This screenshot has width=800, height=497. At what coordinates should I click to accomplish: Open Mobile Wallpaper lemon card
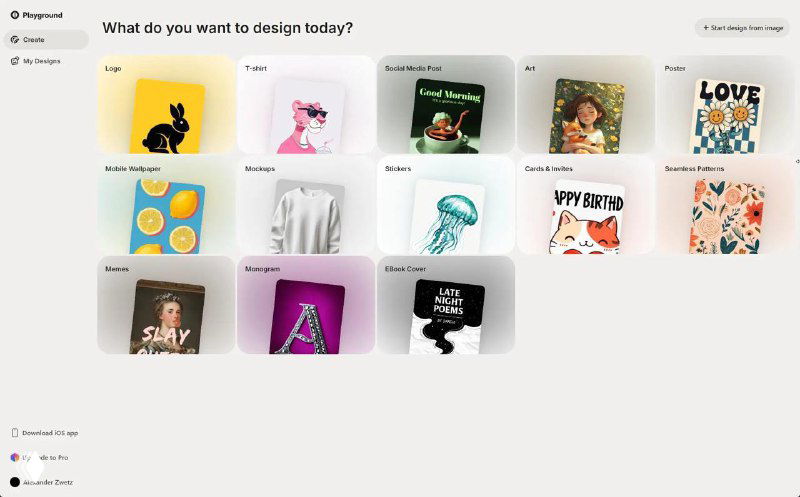[166, 205]
